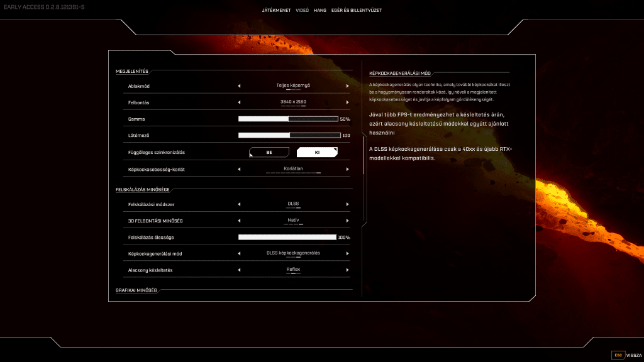
Task: Click left arrow for Felbontás resolution
Action: coord(239,102)
